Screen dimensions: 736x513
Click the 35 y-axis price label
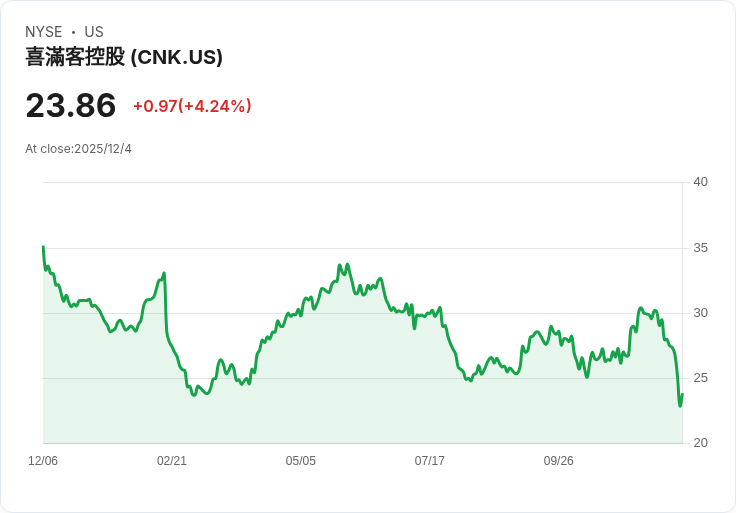[700, 248]
